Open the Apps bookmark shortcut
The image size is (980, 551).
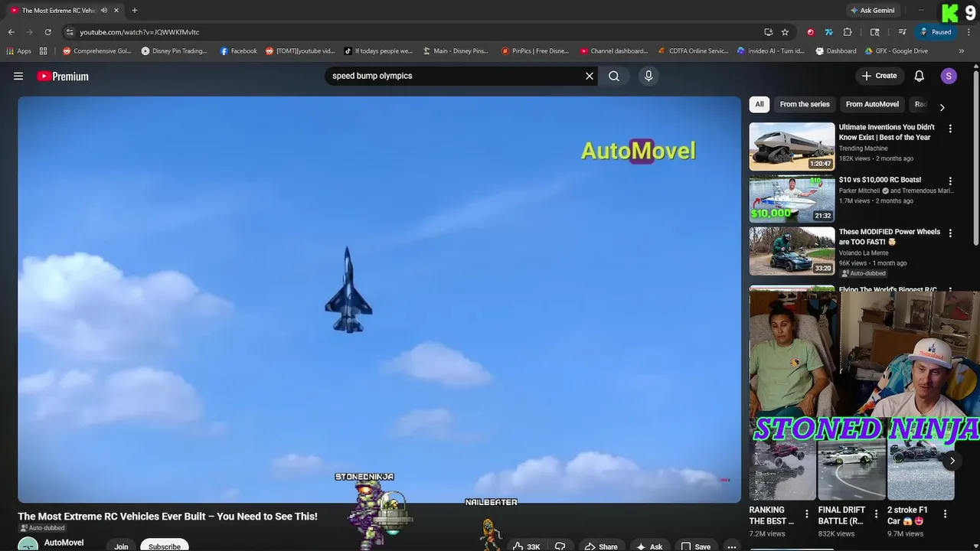(18, 51)
